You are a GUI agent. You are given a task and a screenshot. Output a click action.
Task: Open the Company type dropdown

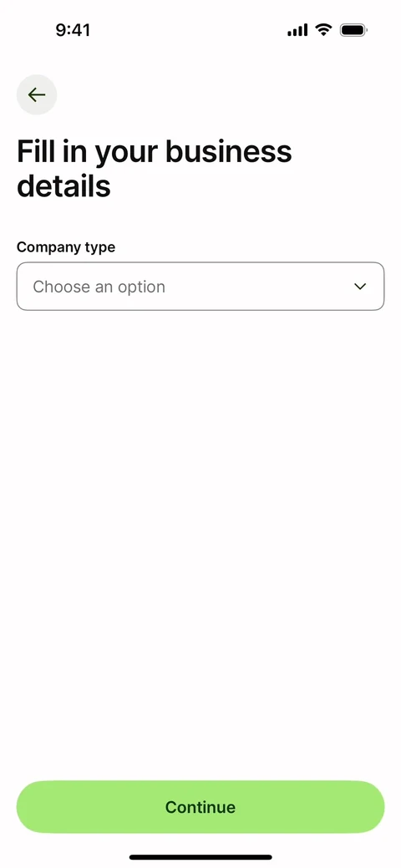point(200,287)
